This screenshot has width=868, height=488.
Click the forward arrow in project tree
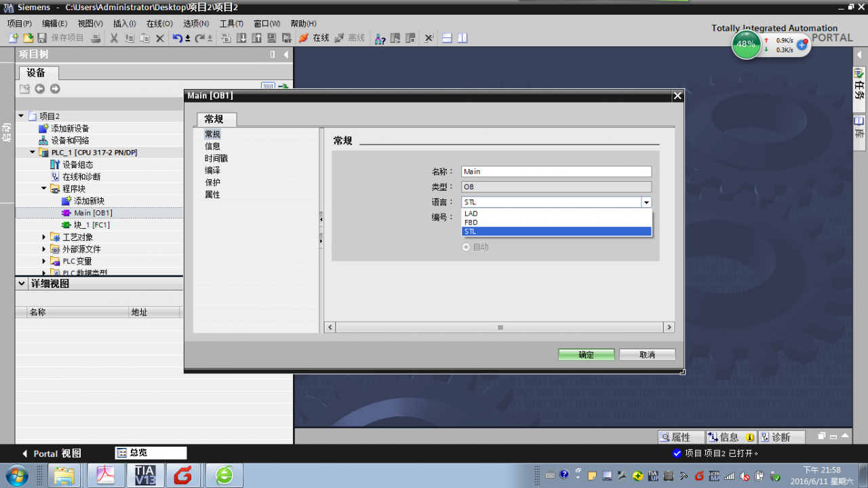pos(55,89)
